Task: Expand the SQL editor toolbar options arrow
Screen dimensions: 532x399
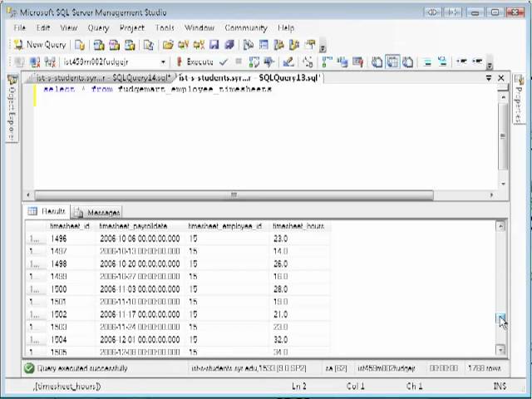Action: [x=490, y=66]
